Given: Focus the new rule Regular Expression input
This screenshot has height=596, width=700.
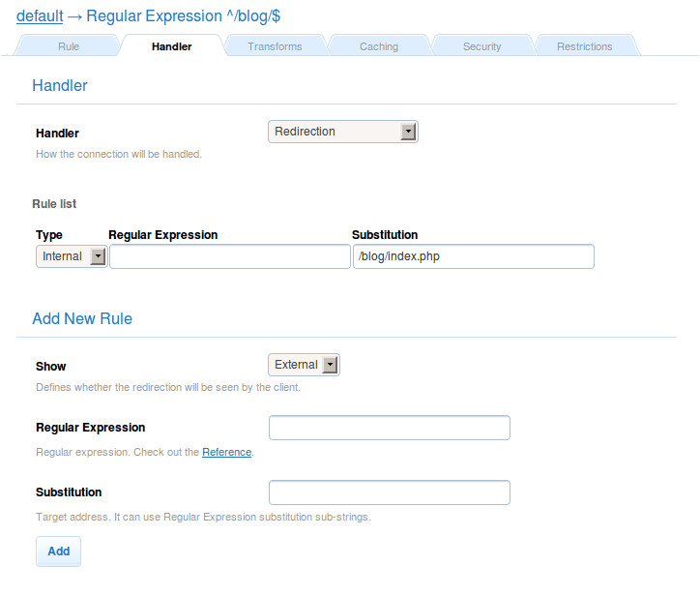Looking at the screenshot, I should pyautogui.click(x=389, y=428).
